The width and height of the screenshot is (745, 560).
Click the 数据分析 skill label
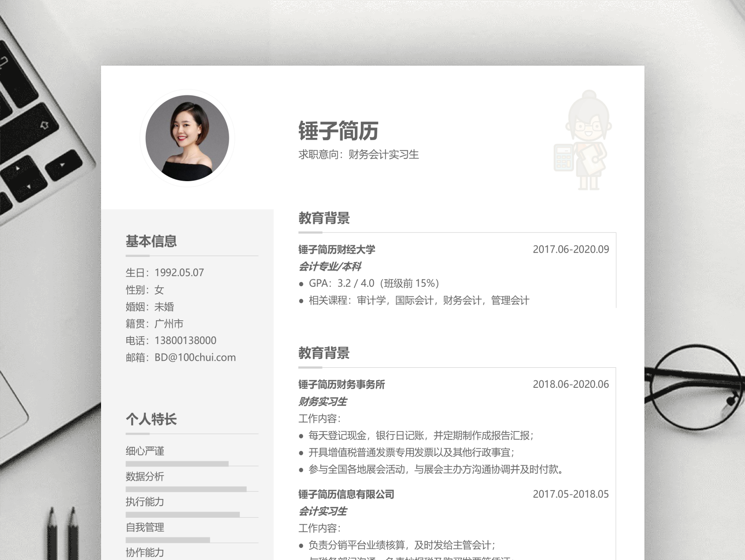click(x=145, y=476)
